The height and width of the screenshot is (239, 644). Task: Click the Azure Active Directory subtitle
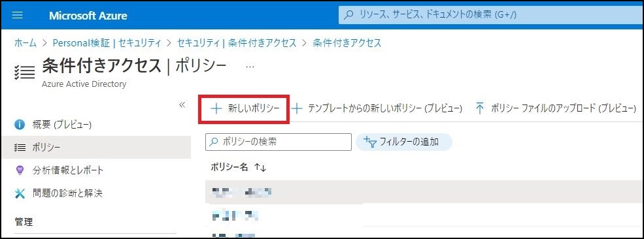click(x=84, y=84)
